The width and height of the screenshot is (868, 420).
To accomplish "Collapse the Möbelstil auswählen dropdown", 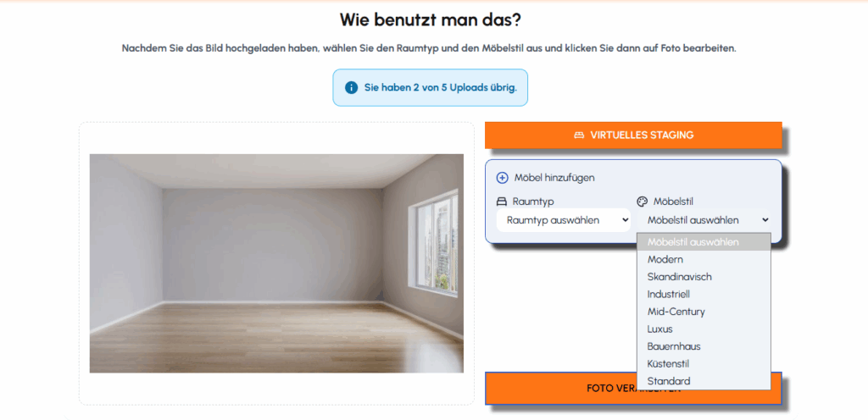I will tap(704, 220).
